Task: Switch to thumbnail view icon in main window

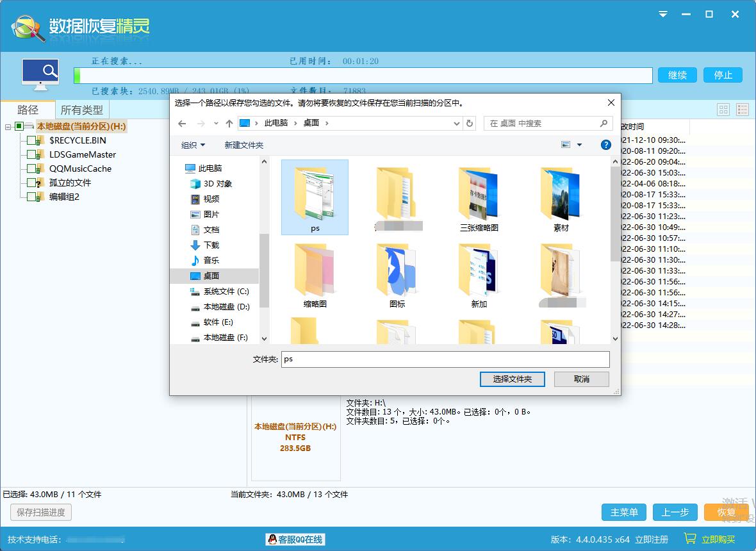Action: pos(723,110)
